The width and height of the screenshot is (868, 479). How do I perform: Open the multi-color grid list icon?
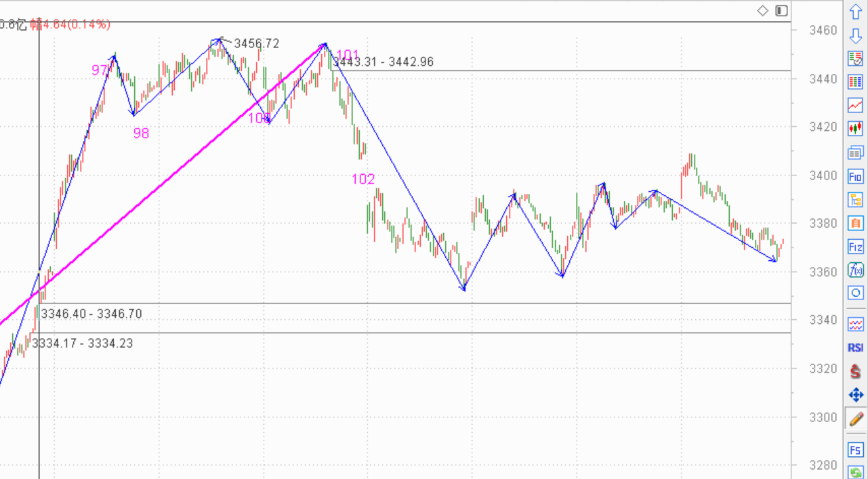[855, 82]
